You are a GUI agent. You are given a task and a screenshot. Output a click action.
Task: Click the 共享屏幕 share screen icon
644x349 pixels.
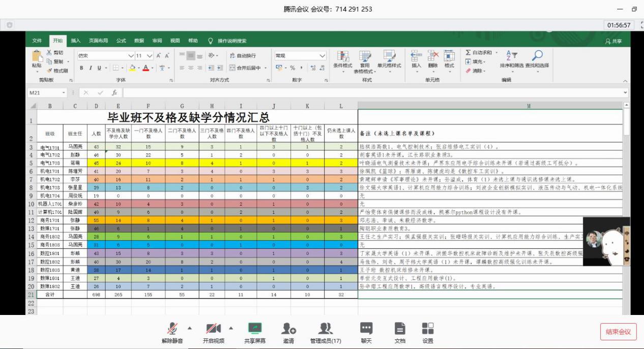pos(254,329)
